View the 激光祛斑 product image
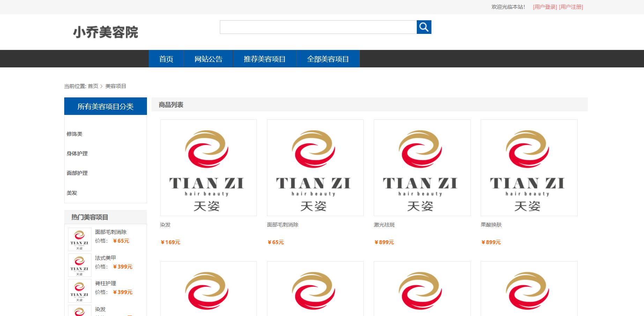Image resolution: width=644 pixels, height=316 pixels. [422, 168]
